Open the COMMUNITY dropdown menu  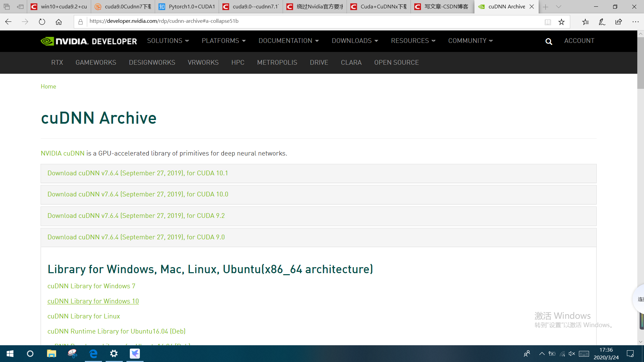click(x=470, y=41)
